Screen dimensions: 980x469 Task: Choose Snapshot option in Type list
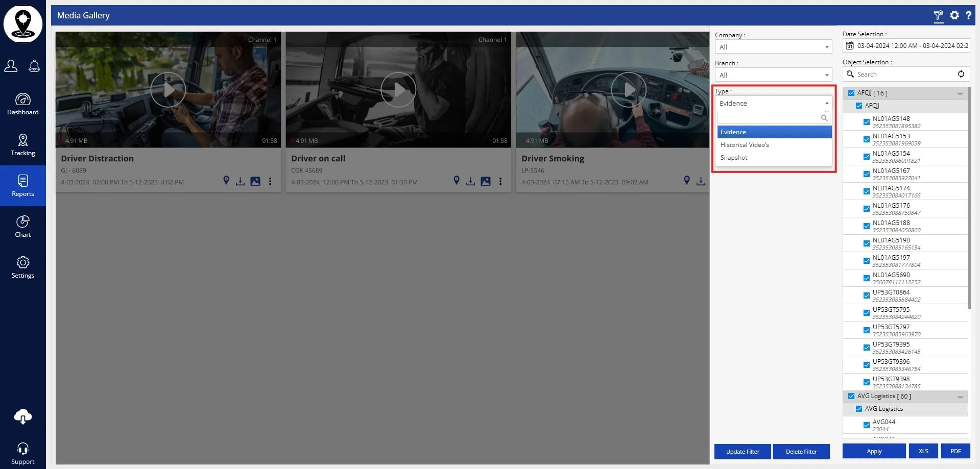pyautogui.click(x=734, y=158)
